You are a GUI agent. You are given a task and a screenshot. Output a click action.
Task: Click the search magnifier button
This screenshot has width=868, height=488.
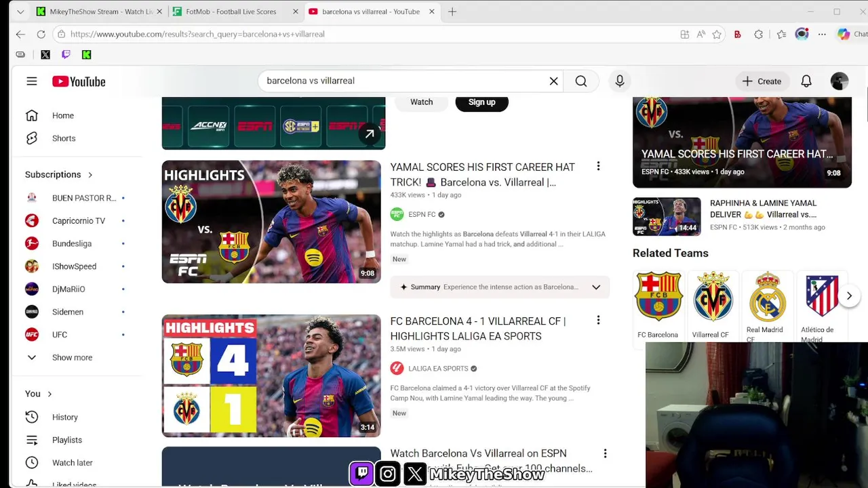click(581, 81)
